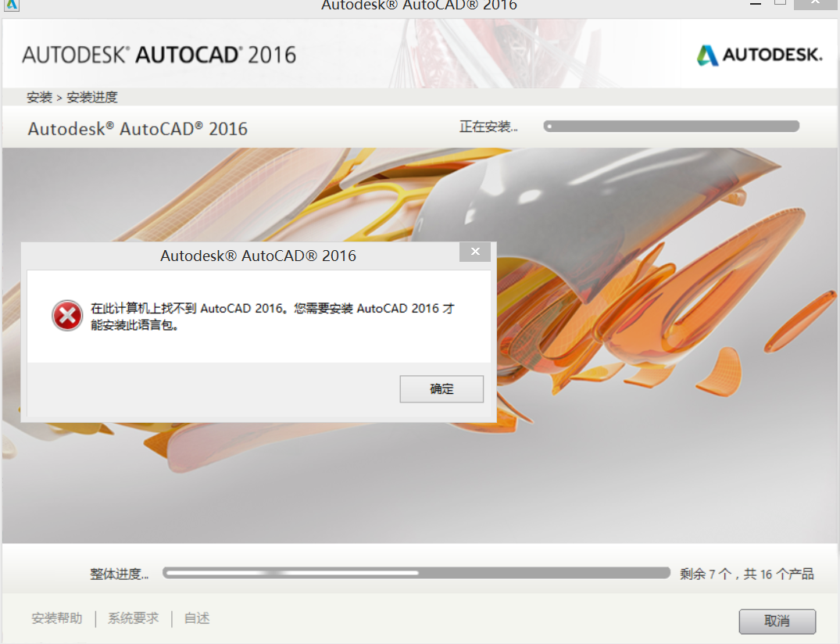Image resolution: width=840 pixels, height=644 pixels.
Task: Click the 正在安装 progress bar
Action: tap(672, 125)
